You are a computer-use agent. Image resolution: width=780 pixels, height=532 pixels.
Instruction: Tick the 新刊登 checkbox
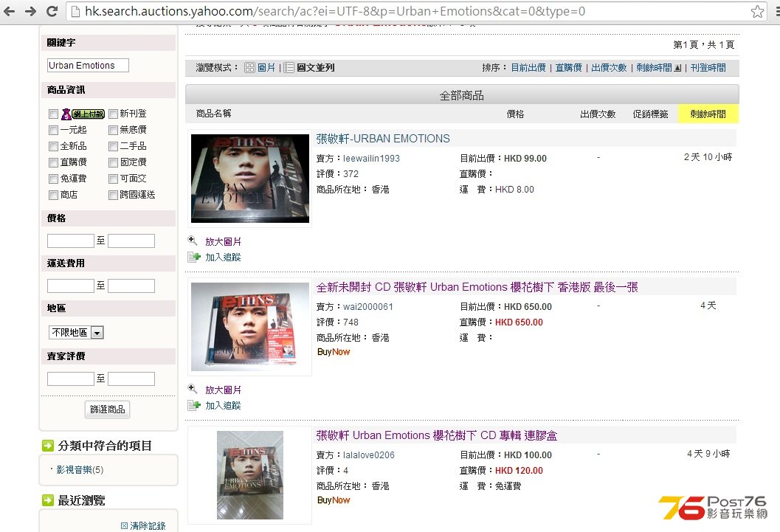(x=114, y=114)
